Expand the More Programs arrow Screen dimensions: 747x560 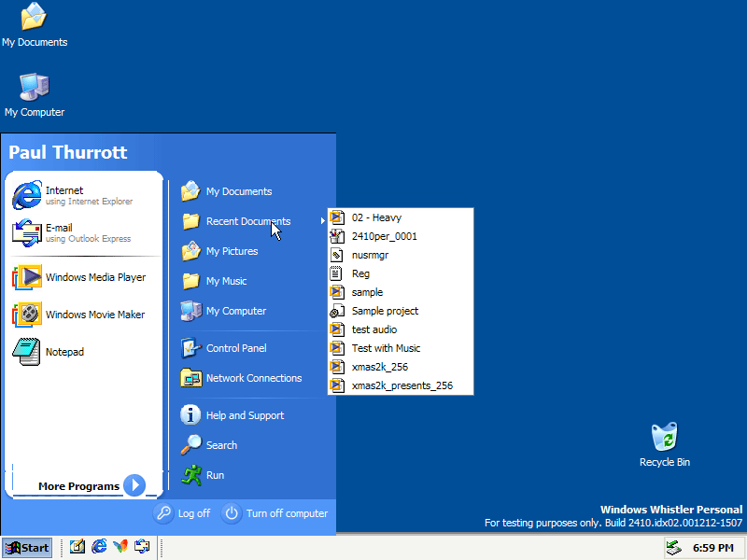pos(134,485)
